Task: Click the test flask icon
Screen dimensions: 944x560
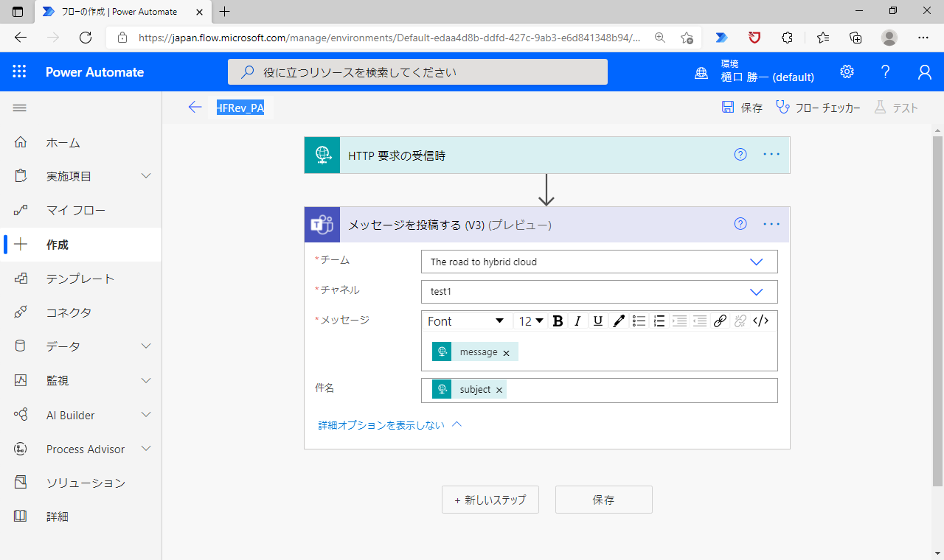Action: pos(880,108)
